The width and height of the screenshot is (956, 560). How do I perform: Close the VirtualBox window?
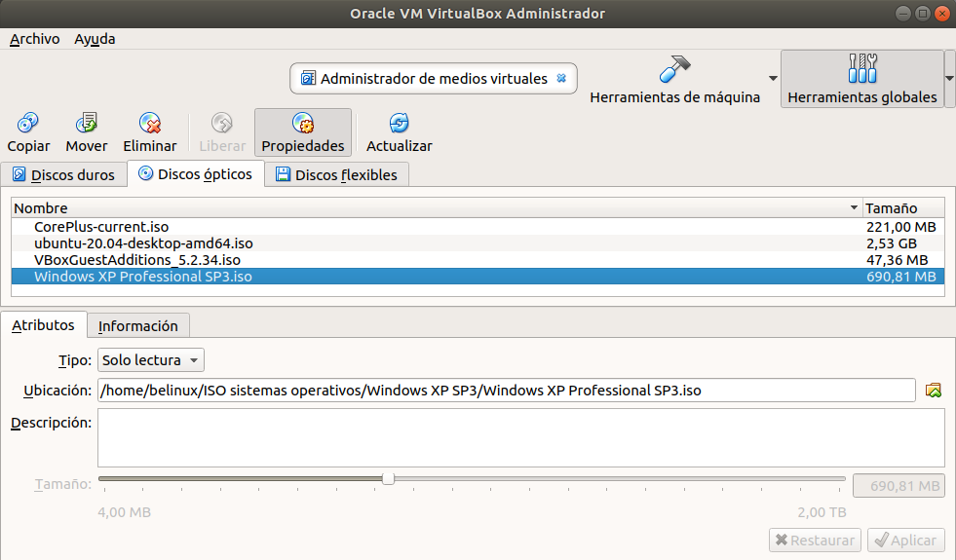coord(942,14)
